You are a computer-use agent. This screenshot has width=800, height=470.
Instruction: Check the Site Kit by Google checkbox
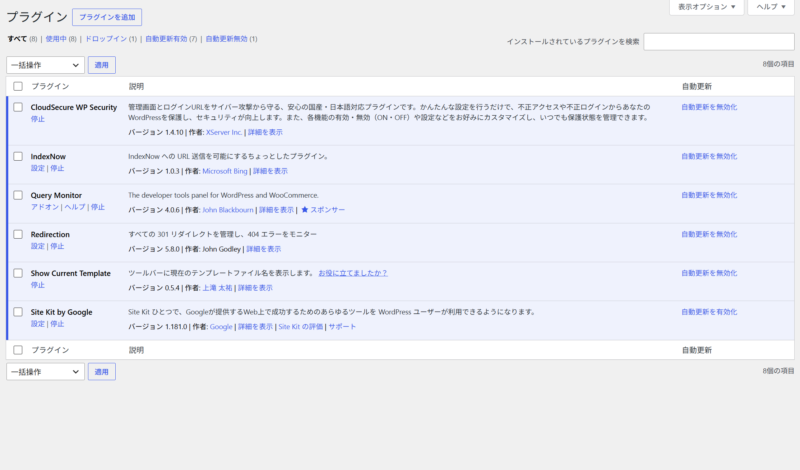point(18,312)
